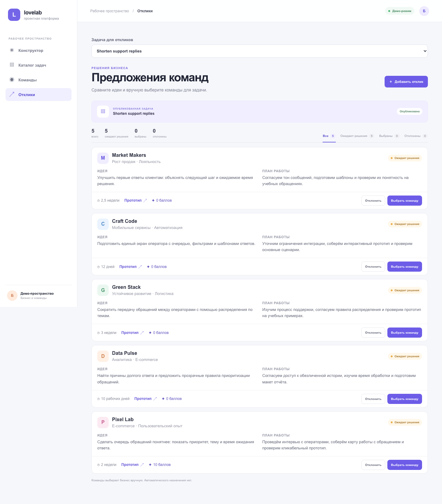Click Добавить отклик button
This screenshot has width=442, height=504.
(406, 82)
